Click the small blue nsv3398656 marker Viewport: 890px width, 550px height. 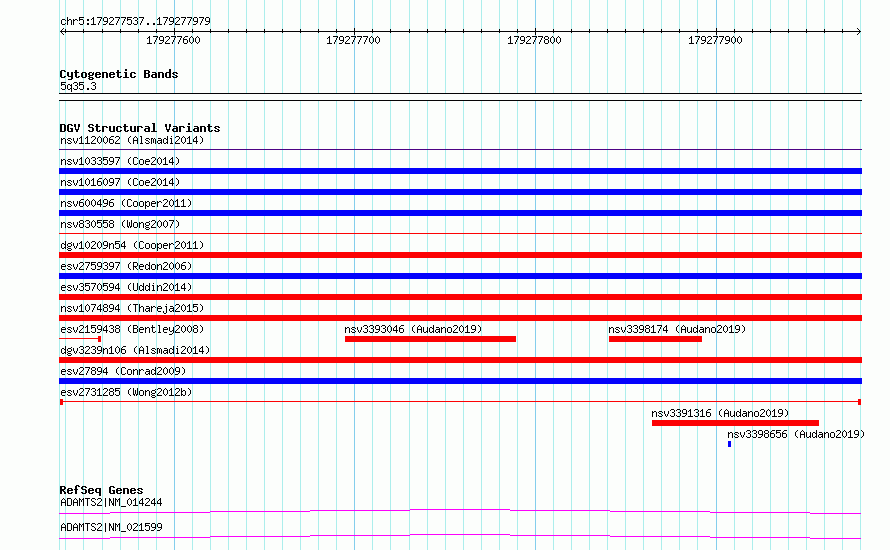click(729, 444)
